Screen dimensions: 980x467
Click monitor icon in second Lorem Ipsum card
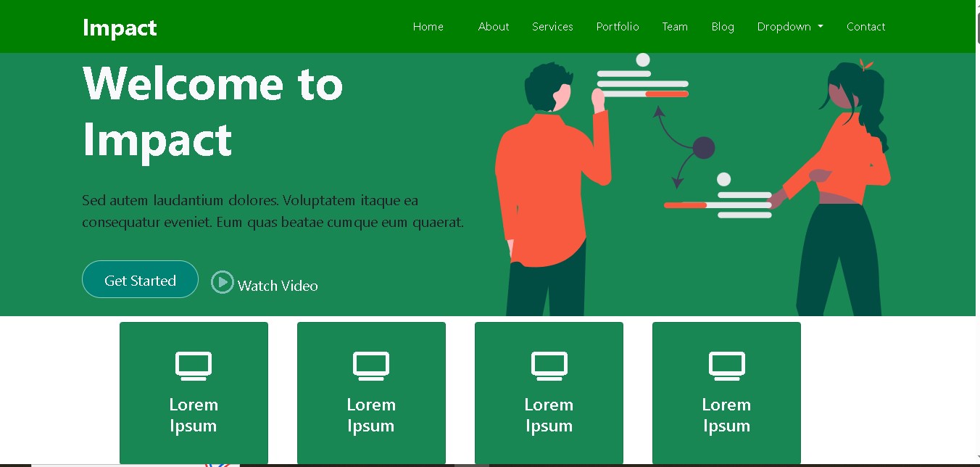tap(371, 366)
